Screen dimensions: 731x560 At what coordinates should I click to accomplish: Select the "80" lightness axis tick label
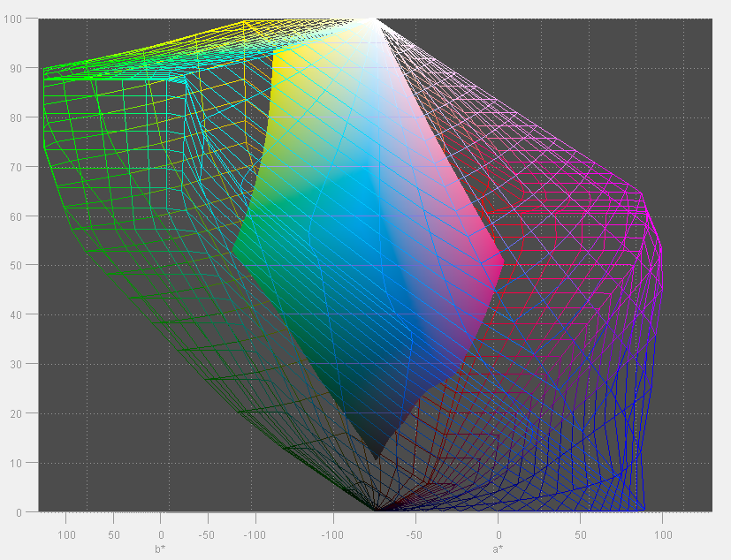click(16, 117)
